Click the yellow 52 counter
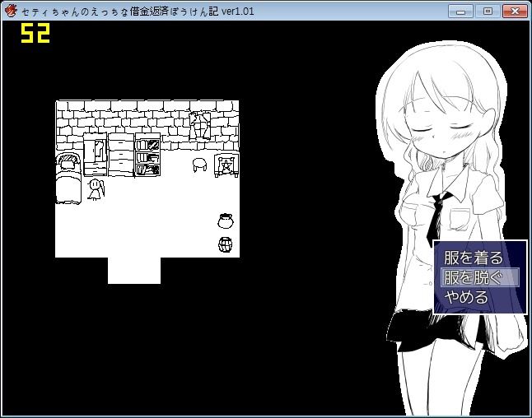Screen dimensions: 532x418 pyautogui.click(x=35, y=33)
